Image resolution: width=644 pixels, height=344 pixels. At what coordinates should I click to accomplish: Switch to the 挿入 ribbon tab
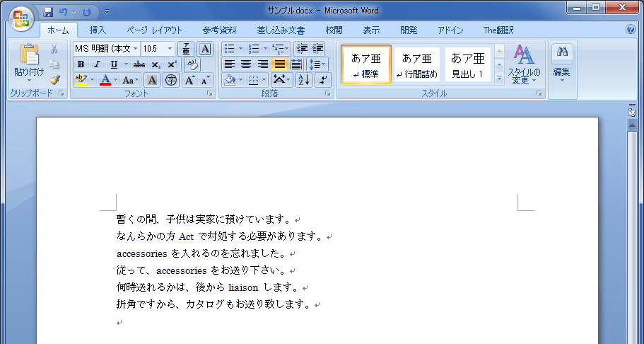tap(98, 30)
